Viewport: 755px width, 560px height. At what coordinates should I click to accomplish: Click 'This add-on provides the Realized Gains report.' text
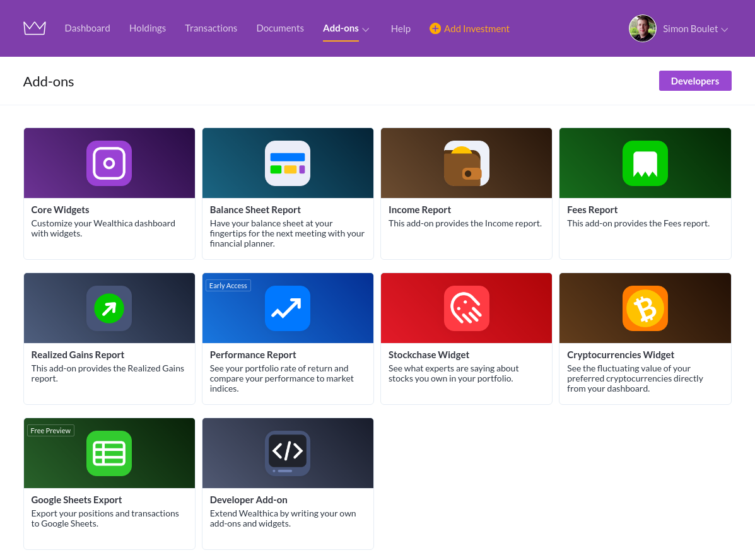point(107,373)
